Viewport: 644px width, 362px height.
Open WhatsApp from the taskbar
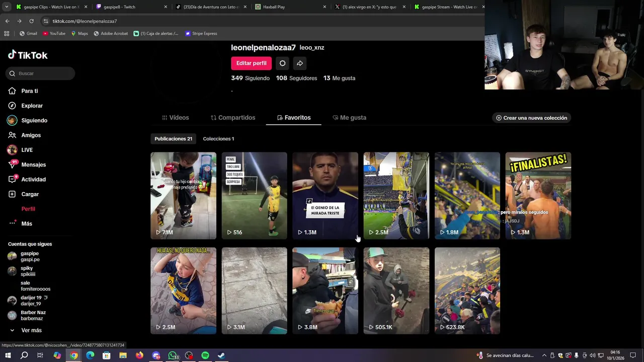click(173, 355)
